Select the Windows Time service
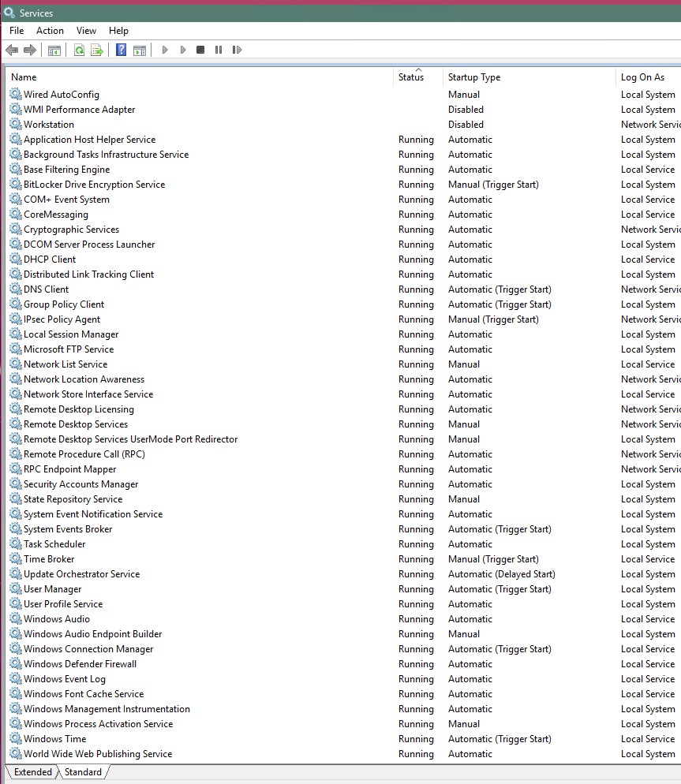The image size is (681, 784). point(55,738)
